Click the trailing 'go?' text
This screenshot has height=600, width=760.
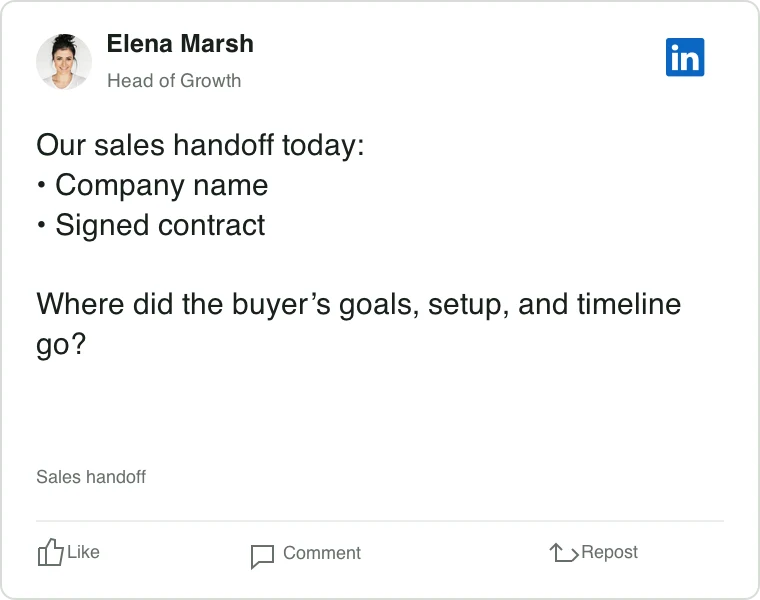(61, 345)
